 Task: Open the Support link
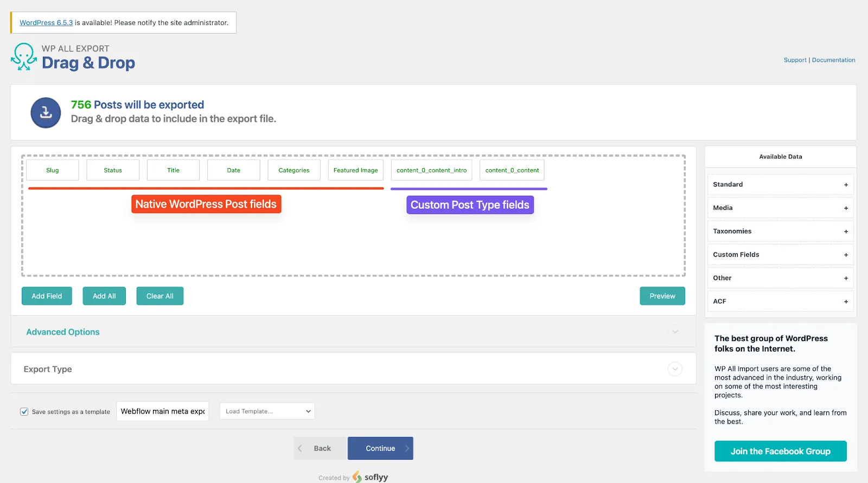795,60
